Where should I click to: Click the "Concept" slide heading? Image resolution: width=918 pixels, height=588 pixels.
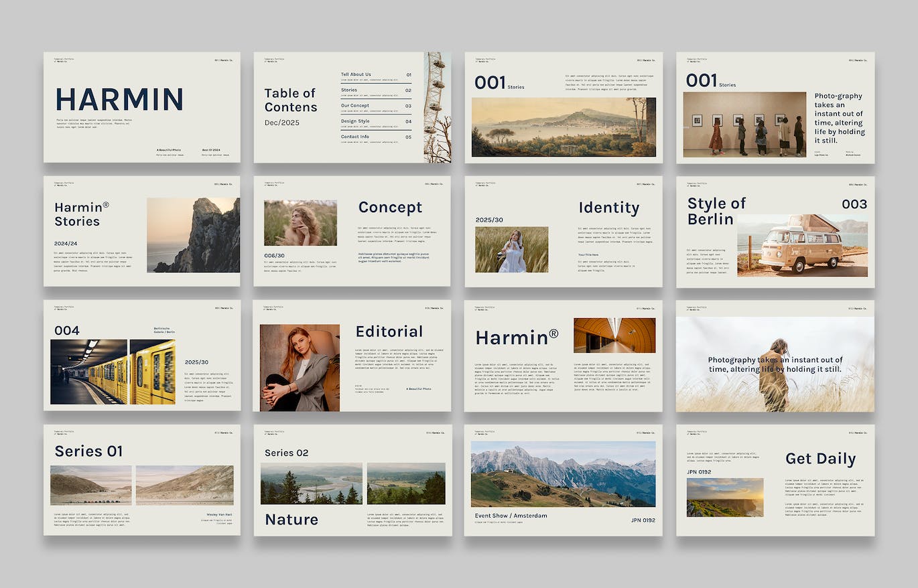click(390, 208)
